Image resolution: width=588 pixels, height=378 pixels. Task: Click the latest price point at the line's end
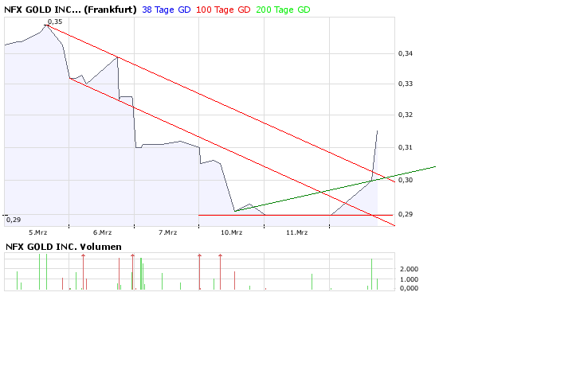click(x=377, y=131)
